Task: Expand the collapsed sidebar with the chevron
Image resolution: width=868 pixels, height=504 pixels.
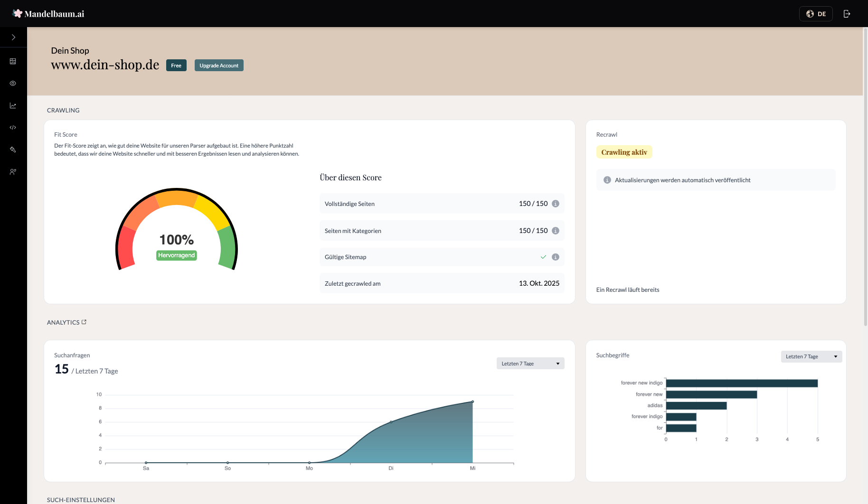Action: click(13, 37)
